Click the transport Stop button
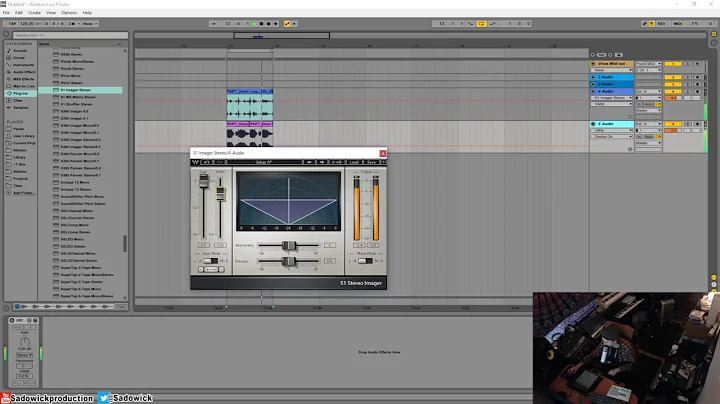The image size is (720, 404). point(261,23)
